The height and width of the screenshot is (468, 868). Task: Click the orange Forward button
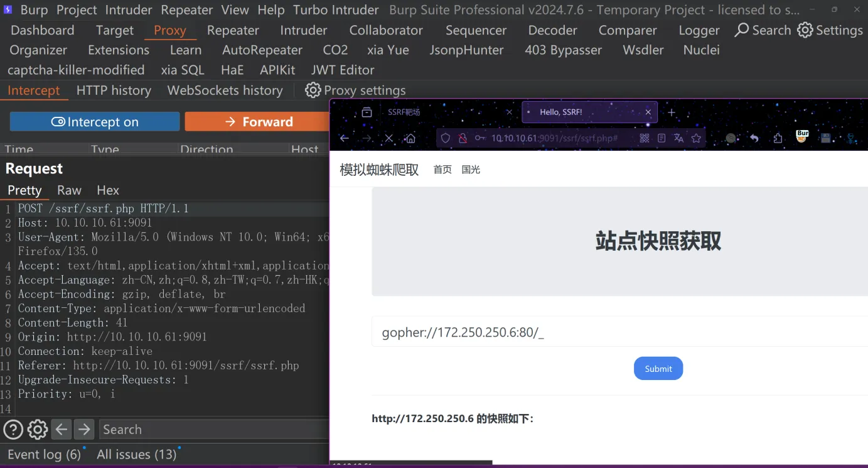(259, 122)
